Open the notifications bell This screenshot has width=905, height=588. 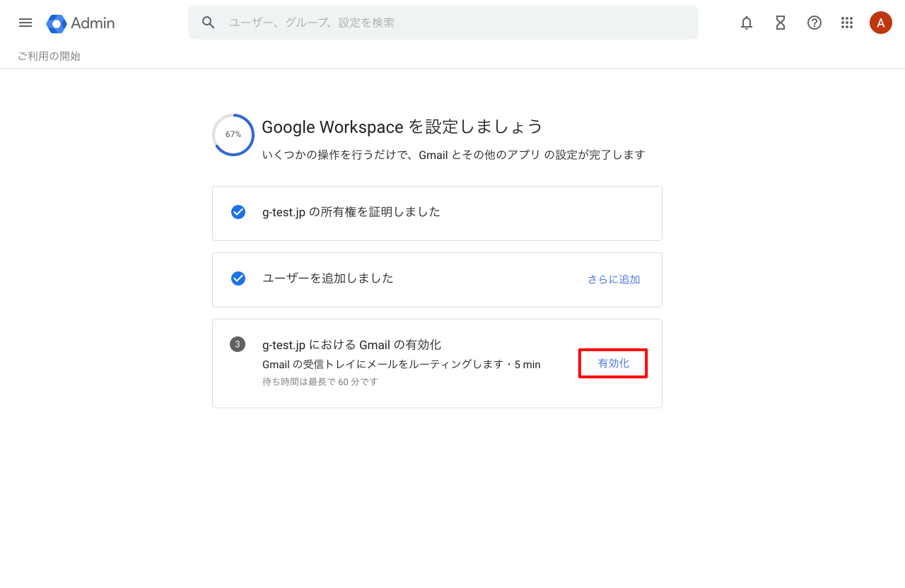[x=747, y=23]
